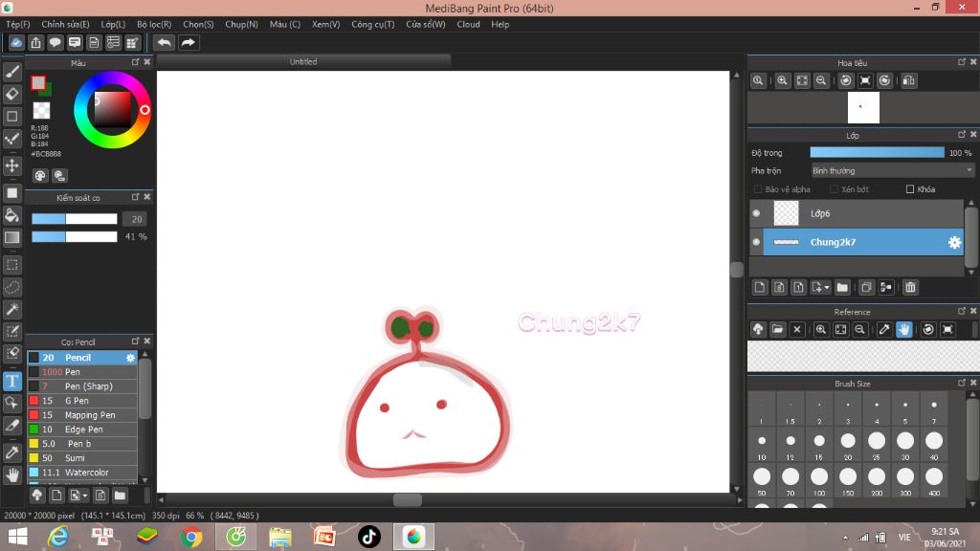Click the brush opacity slider showing 41 %
This screenshot has height=551, width=980.
click(75, 237)
